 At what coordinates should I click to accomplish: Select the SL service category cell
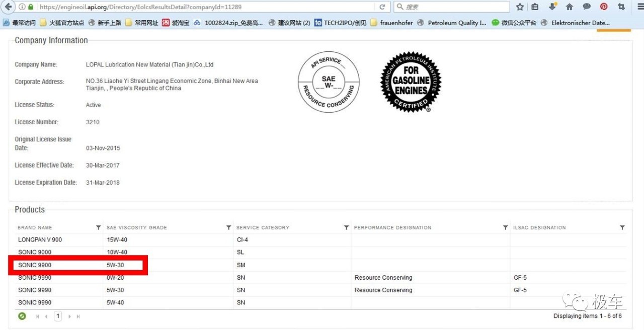pos(240,253)
